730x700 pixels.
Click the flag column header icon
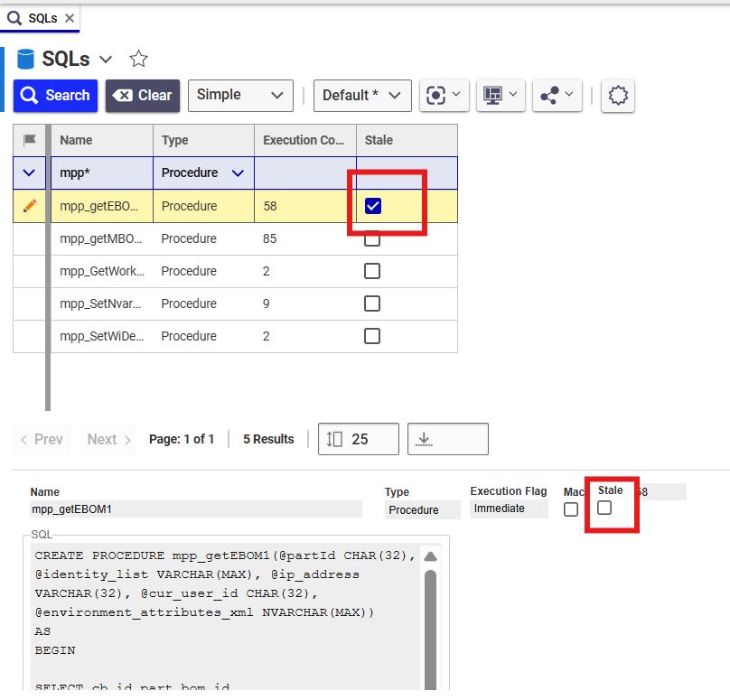pos(30,140)
